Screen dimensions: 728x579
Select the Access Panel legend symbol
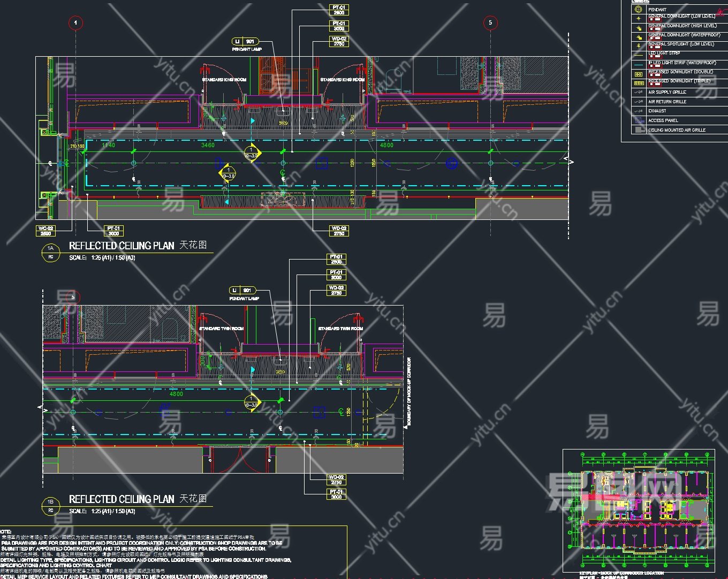pos(638,120)
